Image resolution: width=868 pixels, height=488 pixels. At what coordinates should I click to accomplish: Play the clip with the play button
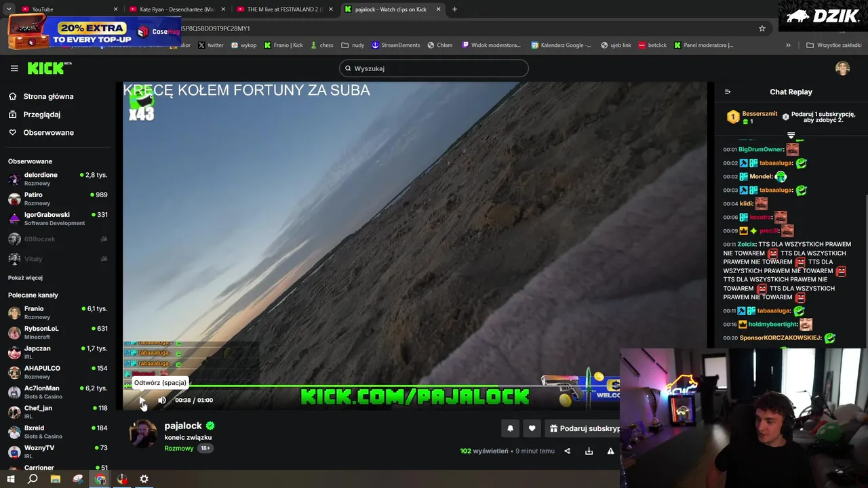click(142, 401)
